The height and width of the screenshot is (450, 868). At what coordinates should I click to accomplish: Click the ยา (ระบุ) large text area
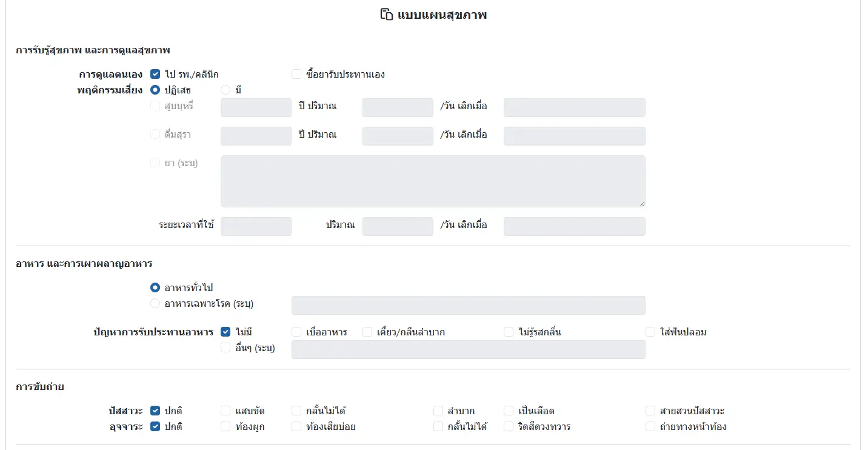(433, 181)
